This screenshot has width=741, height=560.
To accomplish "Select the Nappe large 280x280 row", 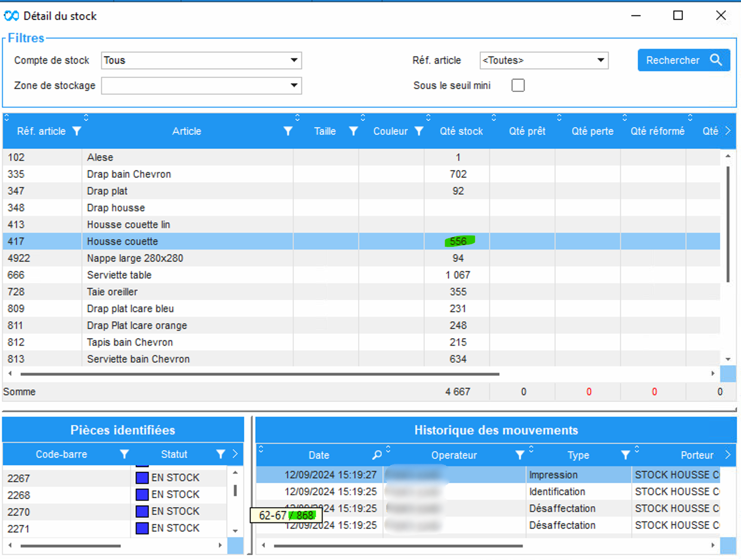I will click(361, 258).
